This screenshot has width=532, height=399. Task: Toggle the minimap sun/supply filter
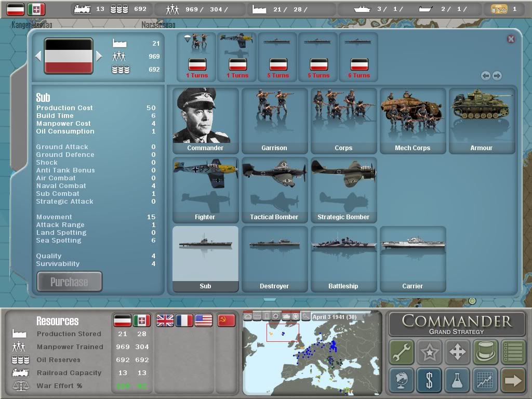(276, 316)
